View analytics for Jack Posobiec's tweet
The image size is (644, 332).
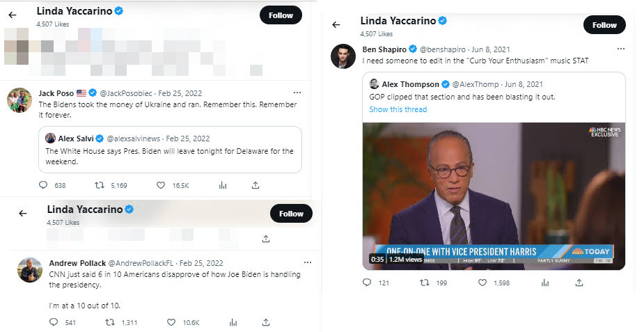[x=223, y=185]
